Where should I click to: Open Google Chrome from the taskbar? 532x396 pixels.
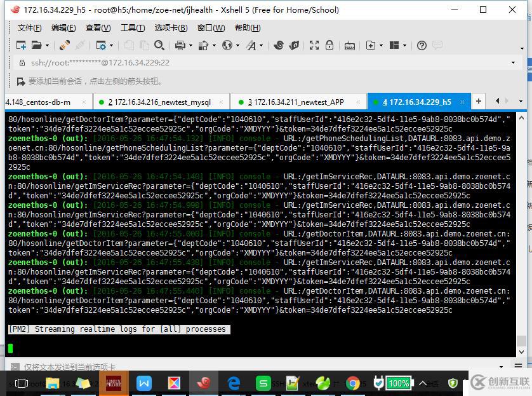(353, 384)
